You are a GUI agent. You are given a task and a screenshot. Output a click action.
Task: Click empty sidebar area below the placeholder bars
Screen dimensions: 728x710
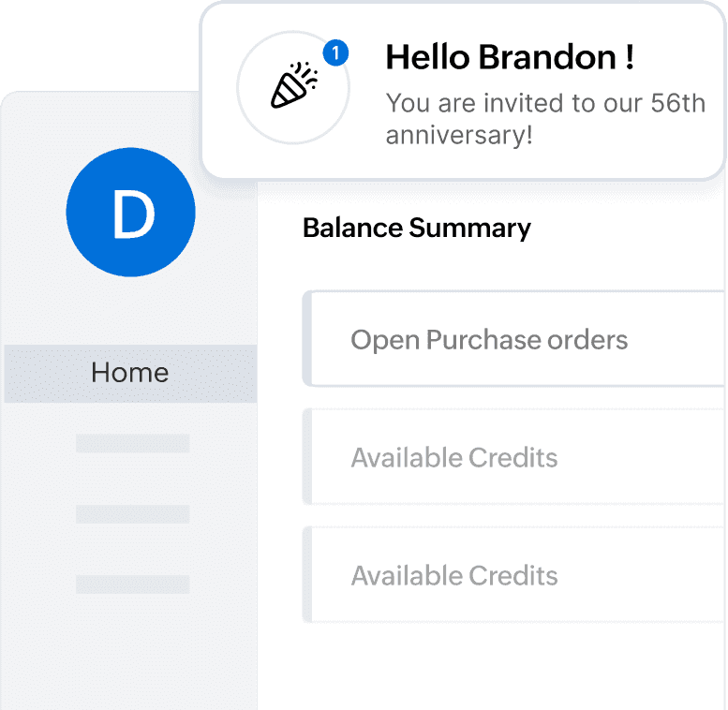[130, 656]
